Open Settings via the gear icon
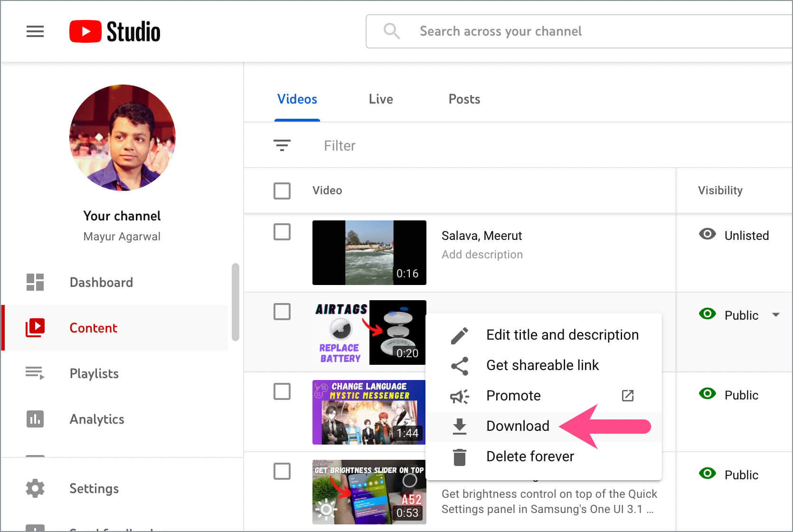The width and height of the screenshot is (793, 532). pos(35,488)
